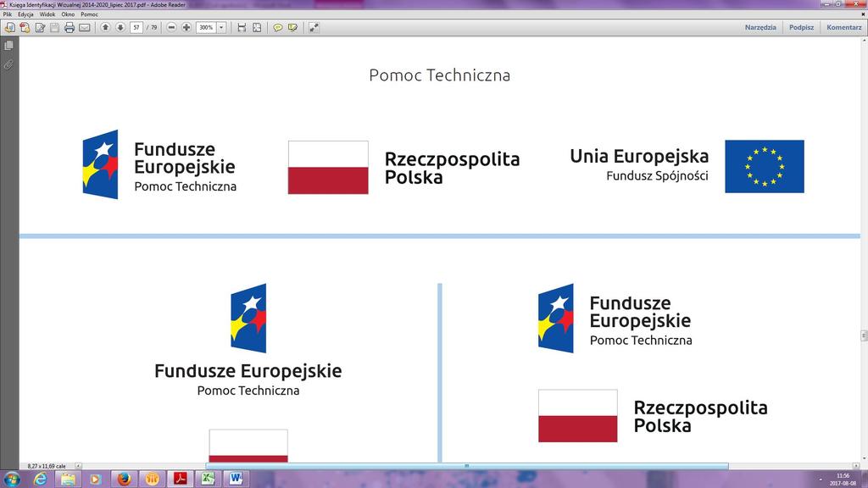This screenshot has width=868, height=488.
Task: Click the edit/sign document icon
Action: coord(40,27)
